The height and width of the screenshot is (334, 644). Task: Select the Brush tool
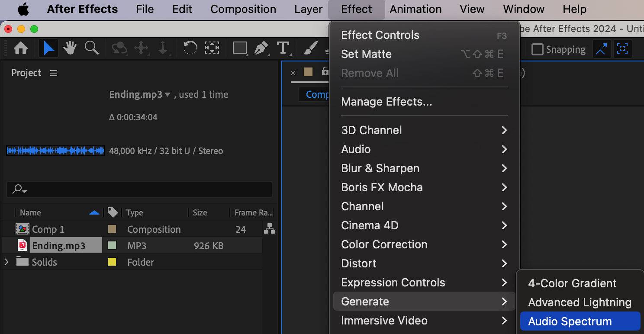310,48
